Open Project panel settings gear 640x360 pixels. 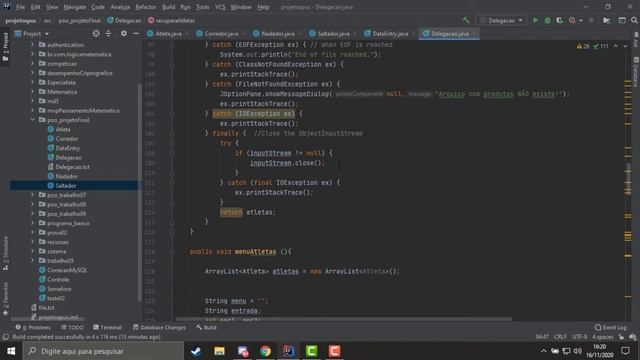click(x=124, y=33)
